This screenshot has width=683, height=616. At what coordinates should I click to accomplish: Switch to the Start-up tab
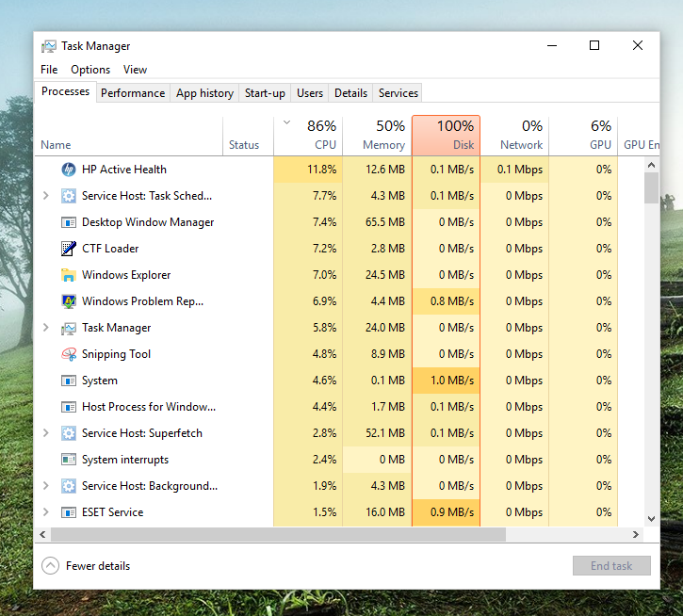point(265,93)
